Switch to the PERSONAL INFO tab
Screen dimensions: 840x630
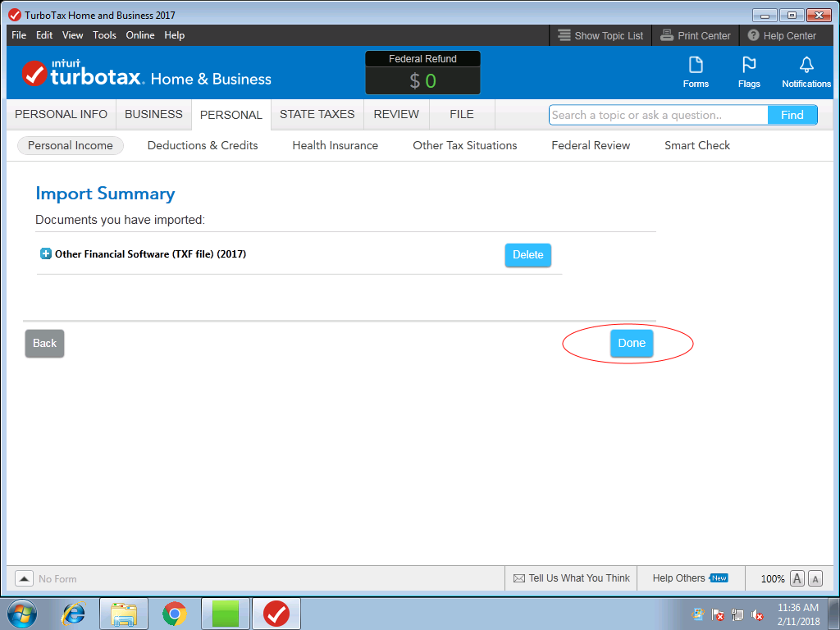(61, 114)
